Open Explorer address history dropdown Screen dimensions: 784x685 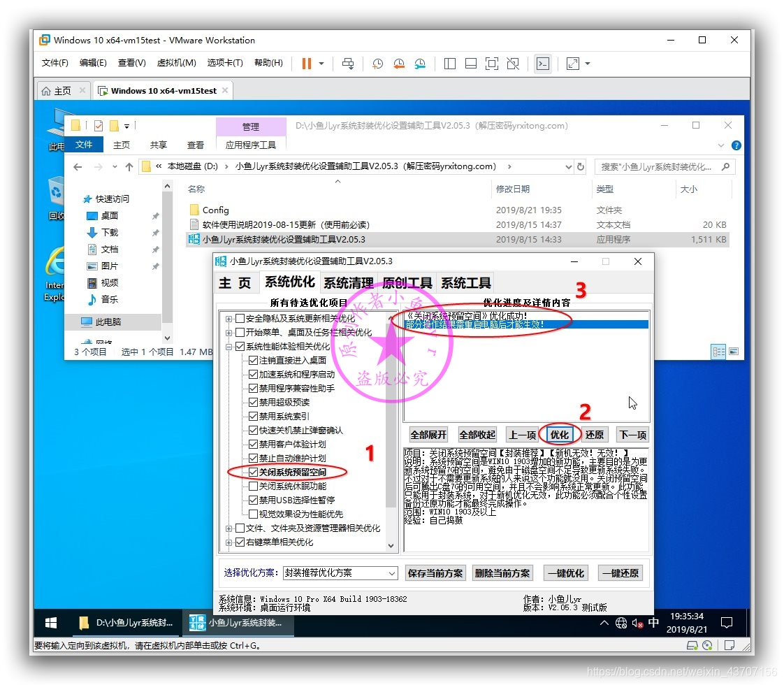569,166
